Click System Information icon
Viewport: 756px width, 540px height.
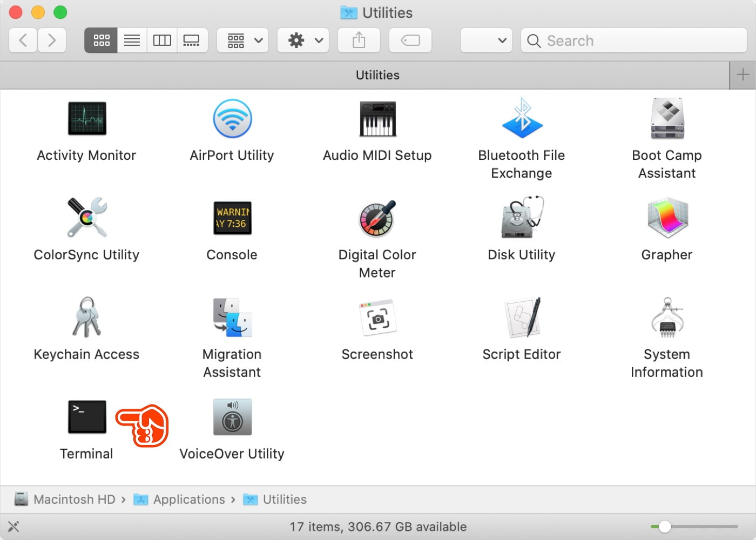coord(667,318)
